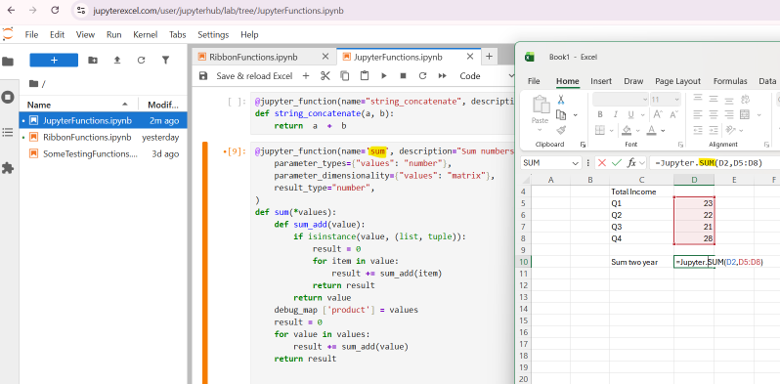Viewport: 780px width, 384px height.
Task: Restart the kernel from notebook toolbar
Action: point(423,76)
